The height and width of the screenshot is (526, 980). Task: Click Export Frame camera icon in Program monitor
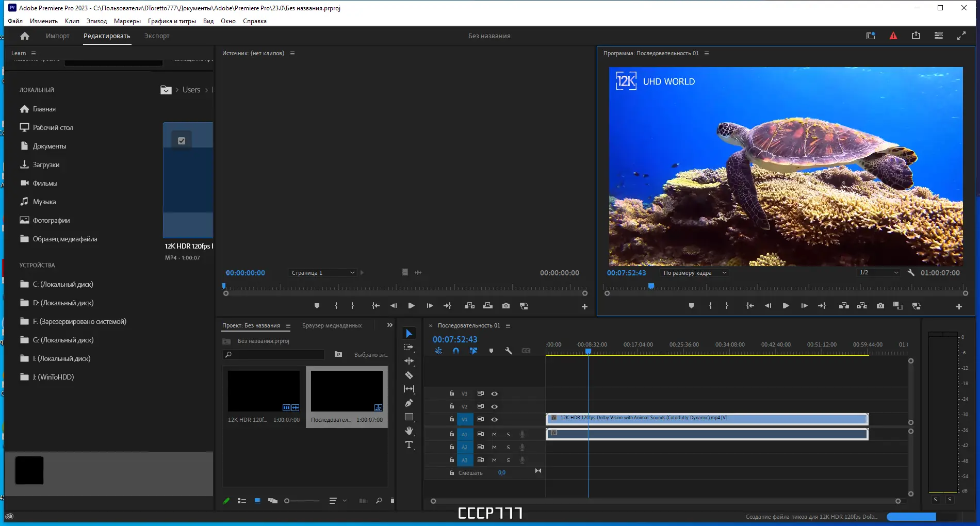(x=880, y=306)
